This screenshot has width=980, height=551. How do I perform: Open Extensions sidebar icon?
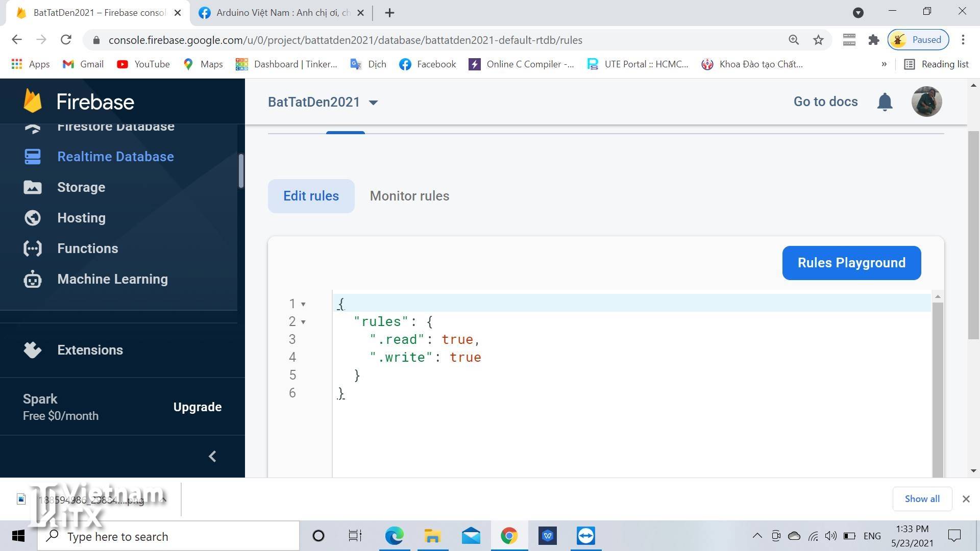pyautogui.click(x=33, y=350)
